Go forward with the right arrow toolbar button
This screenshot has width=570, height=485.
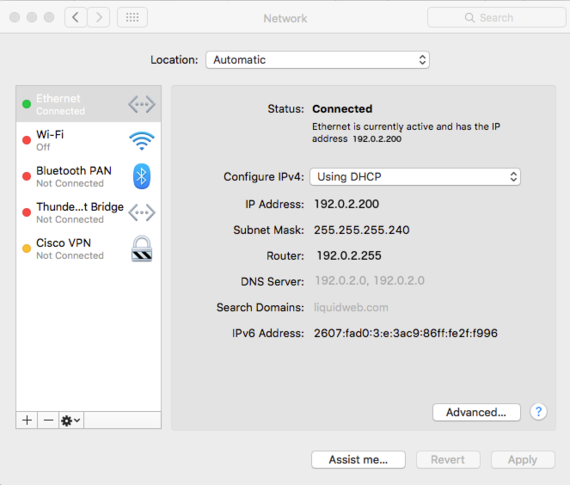tap(99, 17)
